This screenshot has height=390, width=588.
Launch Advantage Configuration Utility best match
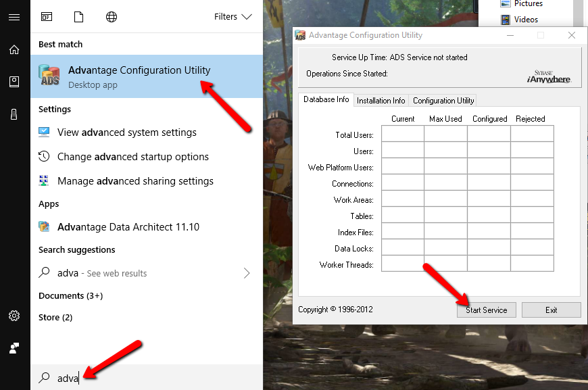[x=147, y=76]
